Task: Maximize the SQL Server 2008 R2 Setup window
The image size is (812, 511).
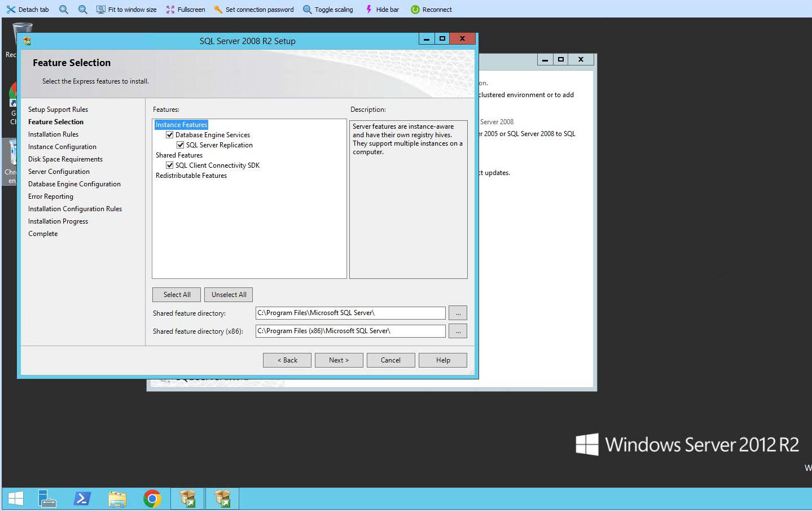Action: 442,39
